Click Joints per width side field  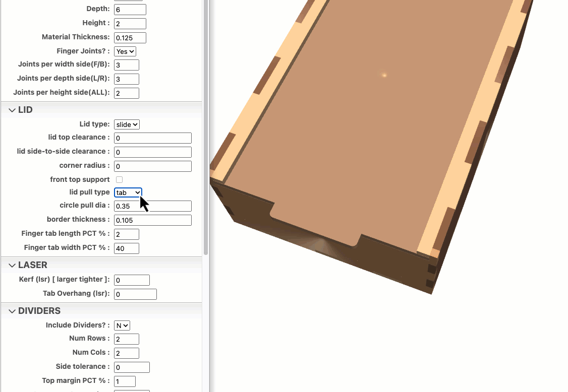[127, 65]
